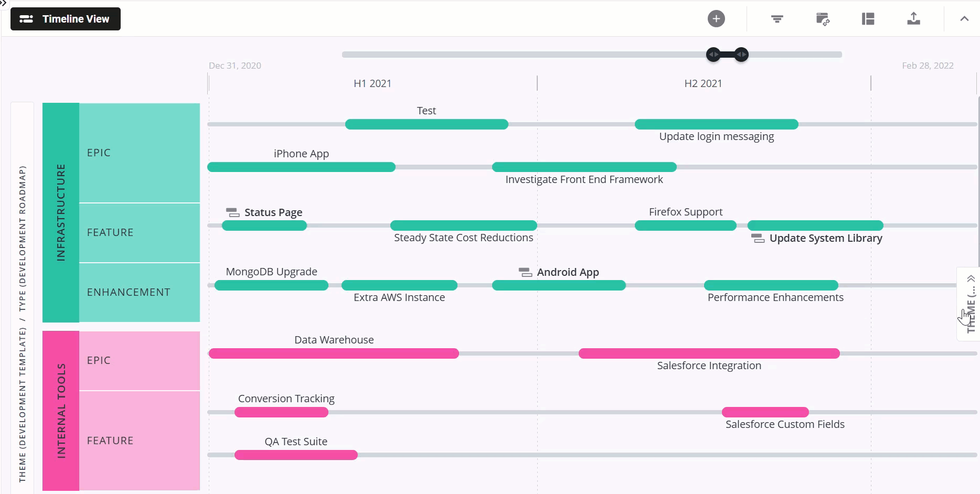
Task: Click the export upload icon
Action: (913, 19)
